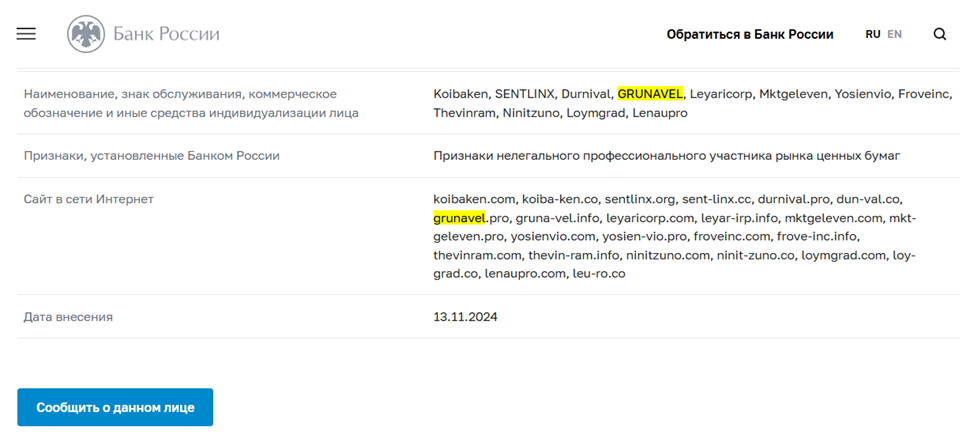The width and height of the screenshot is (974, 446).
Task: Open the hamburger navigation menu
Action: tap(26, 34)
